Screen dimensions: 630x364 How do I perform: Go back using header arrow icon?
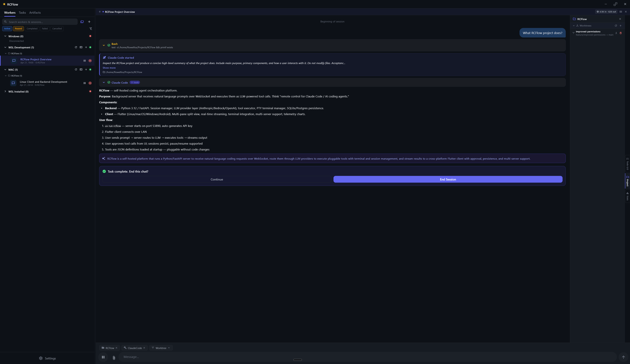click(x=100, y=12)
